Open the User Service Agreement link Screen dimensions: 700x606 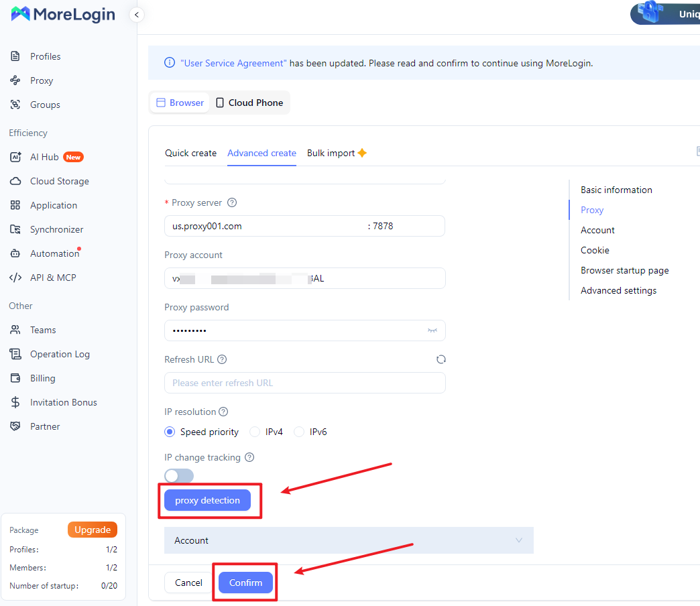click(233, 64)
